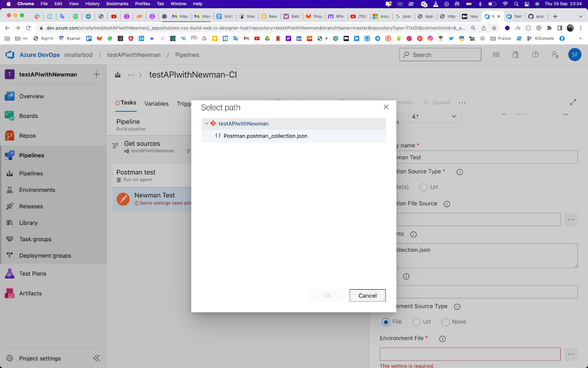This screenshot has height=368, width=588.
Task: Open the 4.* task version dropdown
Action: pos(434,117)
